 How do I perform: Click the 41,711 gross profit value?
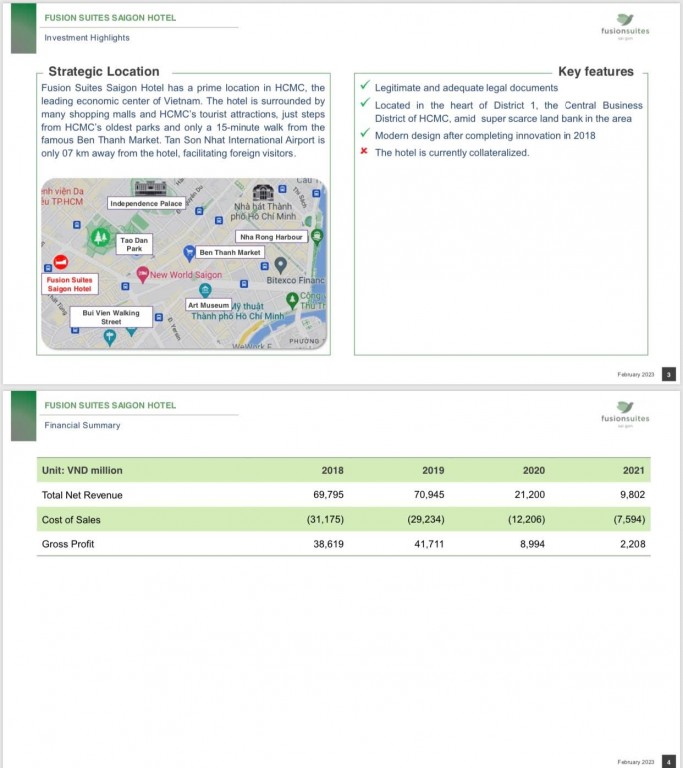point(429,544)
